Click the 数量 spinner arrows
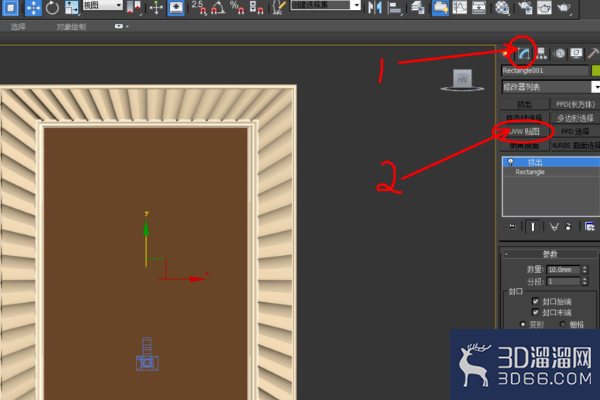 [584, 269]
